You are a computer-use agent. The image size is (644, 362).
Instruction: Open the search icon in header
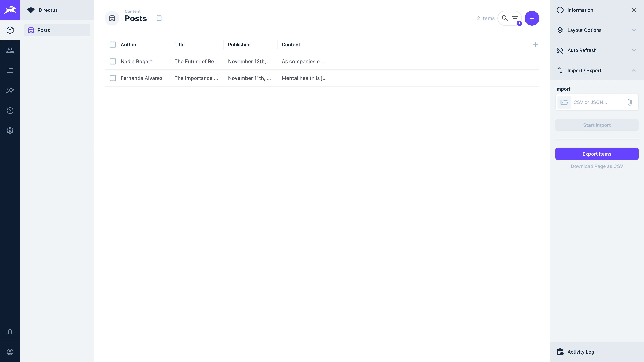point(505,18)
